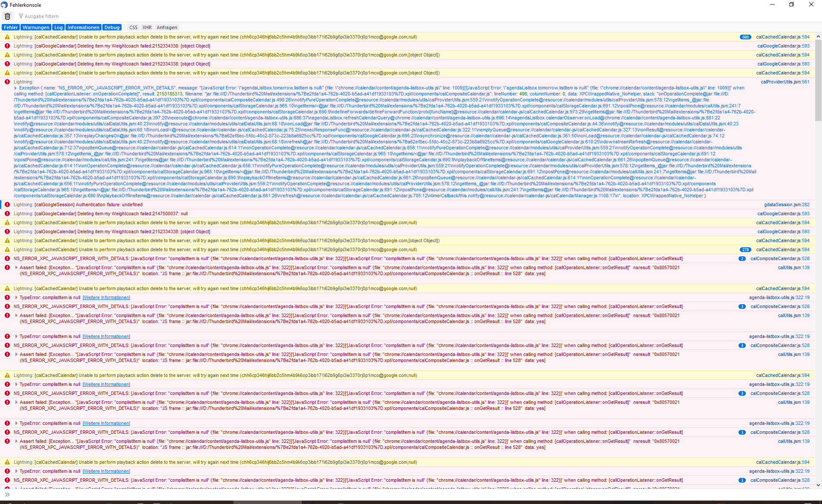The image size is (822, 504).
Task: Click the 686 repeat-count badge
Action: pos(745,37)
